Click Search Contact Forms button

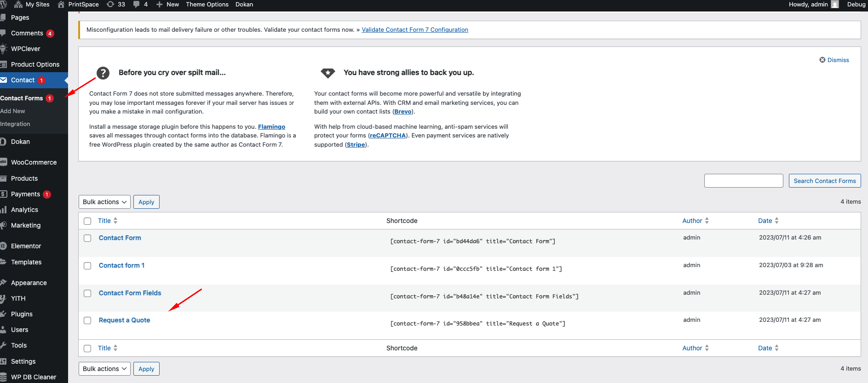point(825,181)
